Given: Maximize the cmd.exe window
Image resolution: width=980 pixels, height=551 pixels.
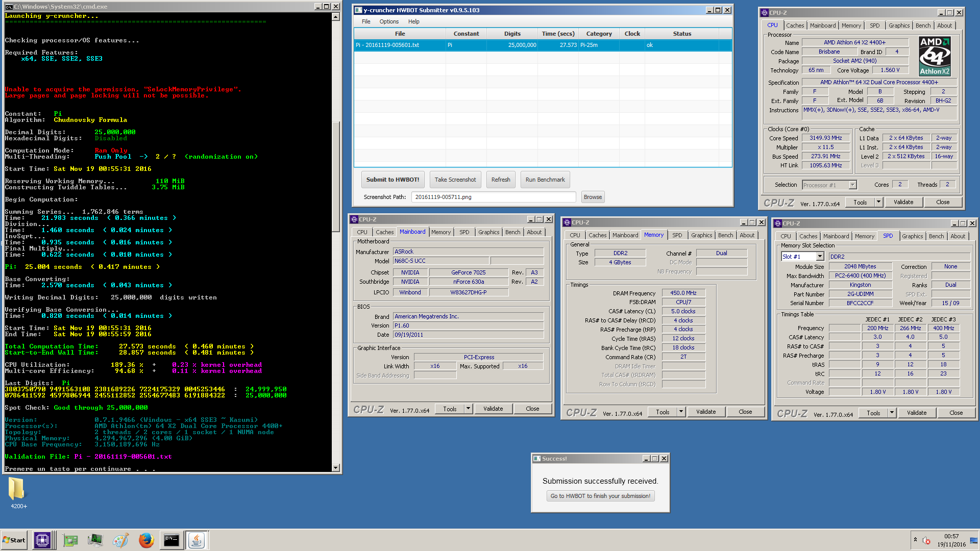Looking at the screenshot, I should pos(327,7).
